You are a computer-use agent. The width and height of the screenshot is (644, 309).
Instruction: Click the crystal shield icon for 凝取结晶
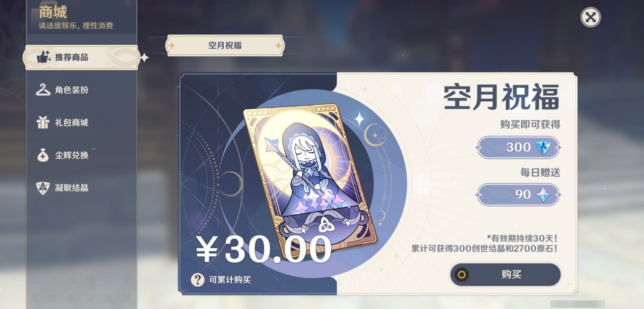[43, 188]
